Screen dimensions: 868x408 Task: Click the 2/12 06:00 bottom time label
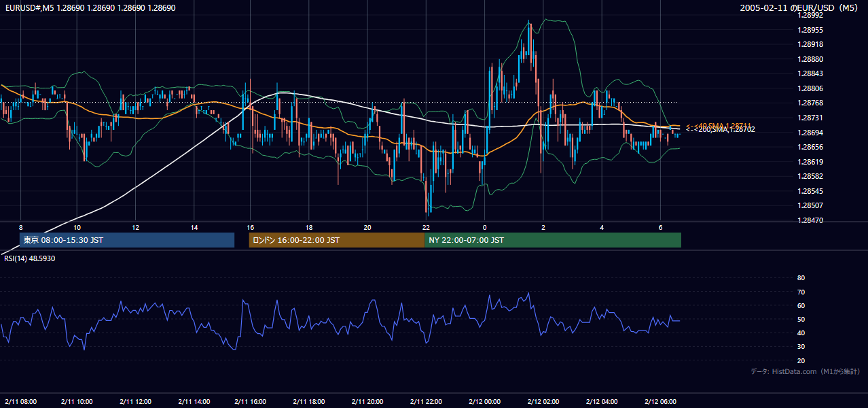(x=659, y=401)
